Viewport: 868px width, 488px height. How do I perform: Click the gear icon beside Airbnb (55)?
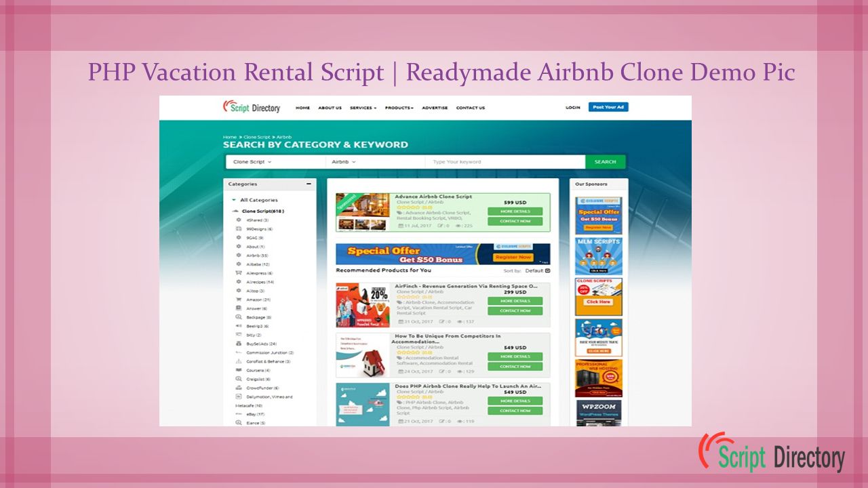[x=239, y=256]
